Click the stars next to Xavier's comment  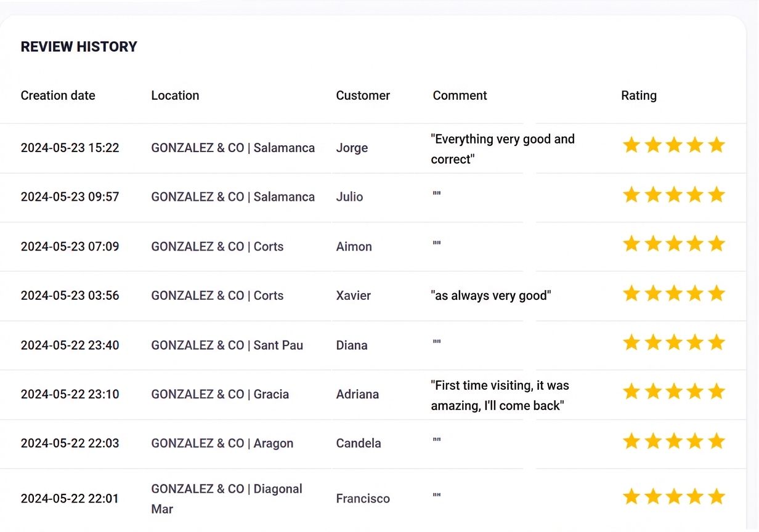coord(673,294)
